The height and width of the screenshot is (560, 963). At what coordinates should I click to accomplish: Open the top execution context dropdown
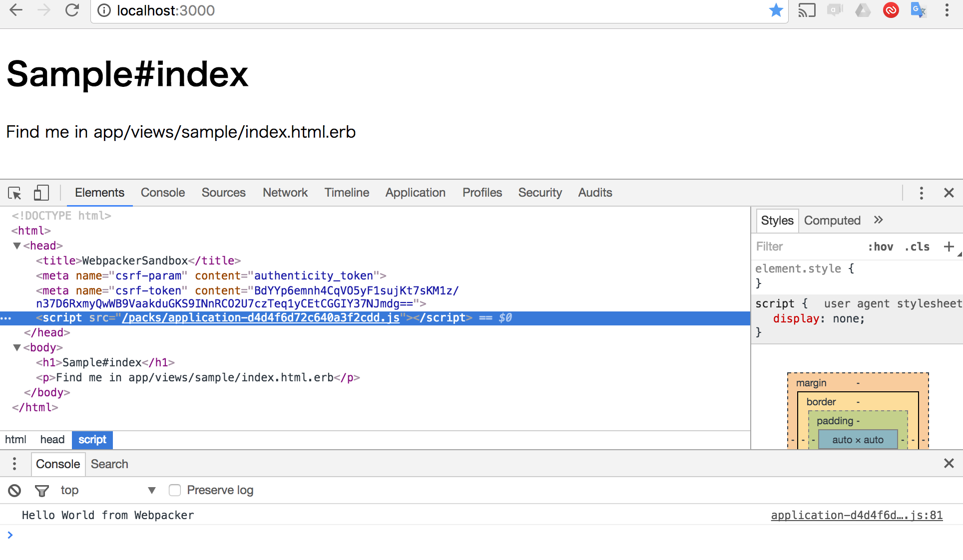pyautogui.click(x=107, y=490)
